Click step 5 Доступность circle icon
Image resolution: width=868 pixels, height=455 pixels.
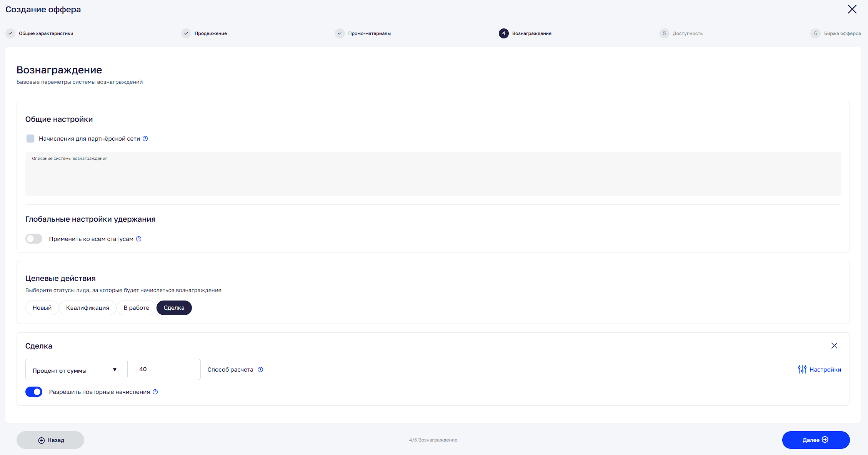[x=664, y=33]
